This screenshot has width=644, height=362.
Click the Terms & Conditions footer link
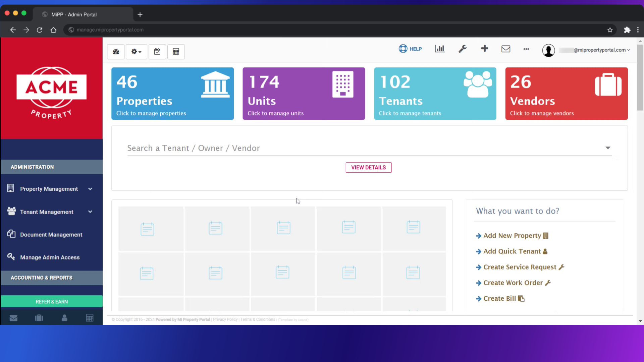pyautogui.click(x=258, y=319)
